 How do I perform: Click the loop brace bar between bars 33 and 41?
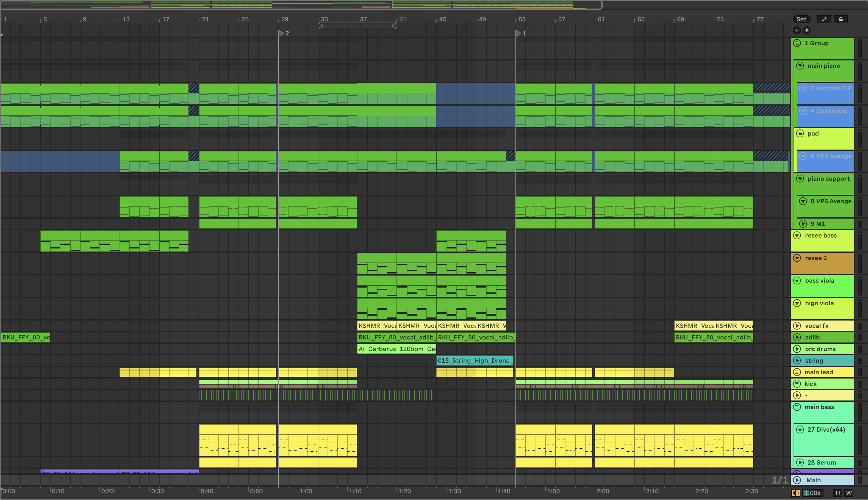[357, 26]
